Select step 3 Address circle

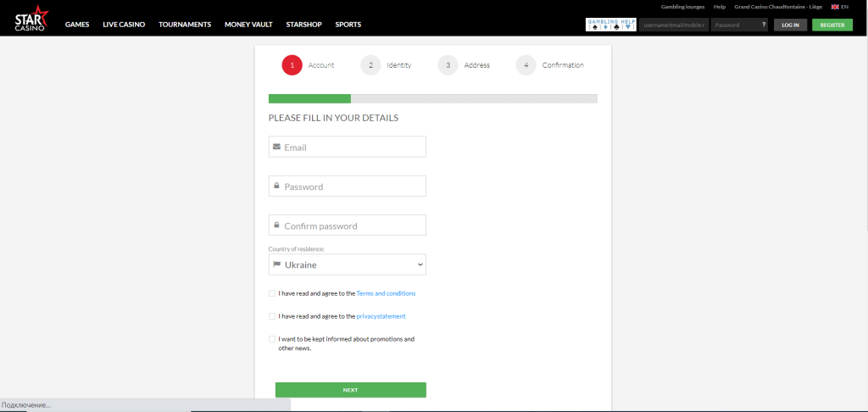[448, 65]
